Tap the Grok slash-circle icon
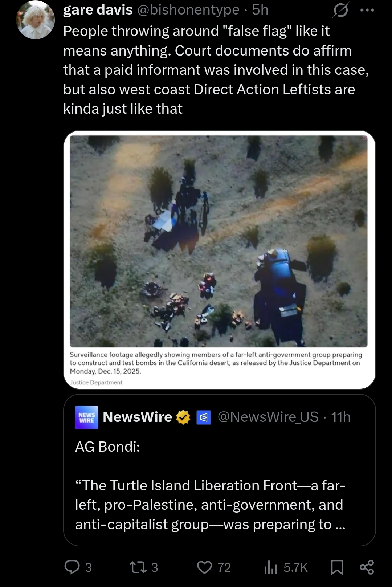 coord(340,10)
